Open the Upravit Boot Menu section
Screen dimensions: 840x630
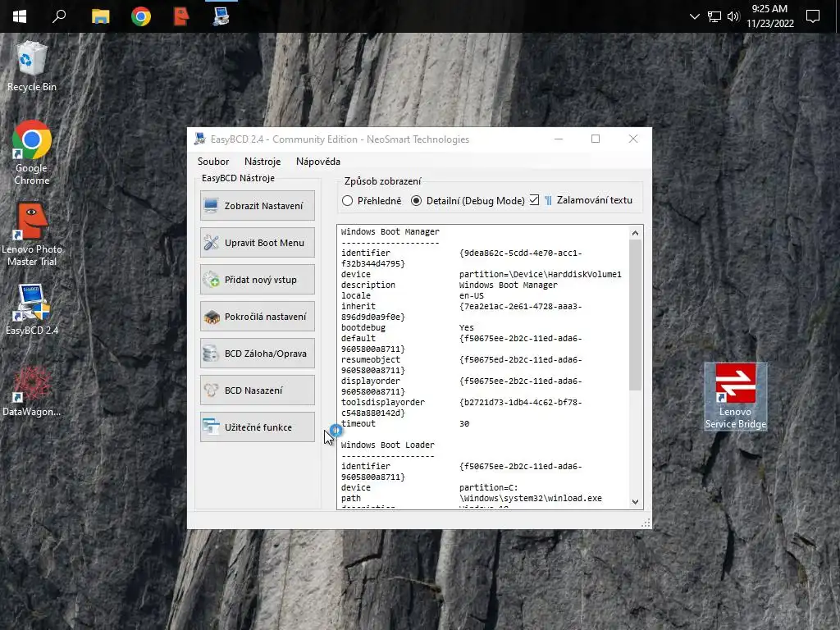257,243
